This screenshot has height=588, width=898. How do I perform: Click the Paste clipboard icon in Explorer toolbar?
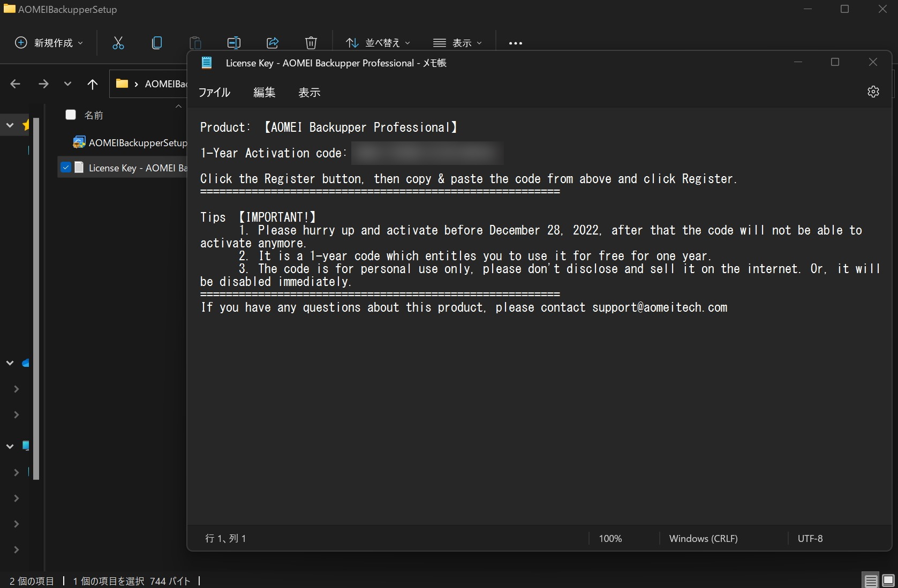tap(195, 43)
